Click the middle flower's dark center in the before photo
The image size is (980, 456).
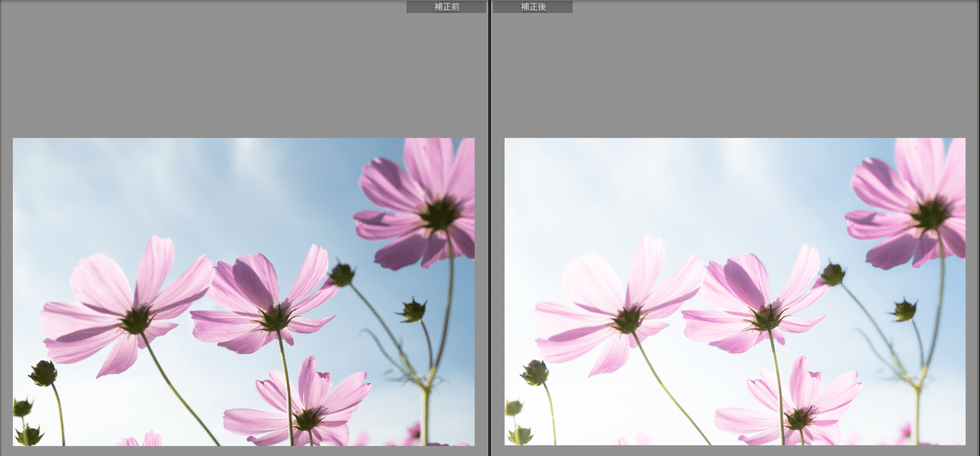click(x=276, y=316)
